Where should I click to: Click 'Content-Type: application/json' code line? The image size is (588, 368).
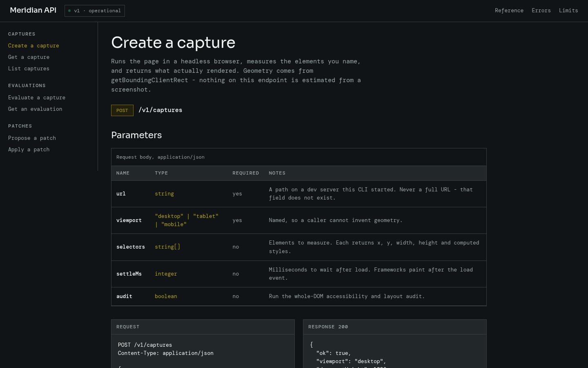point(166,353)
